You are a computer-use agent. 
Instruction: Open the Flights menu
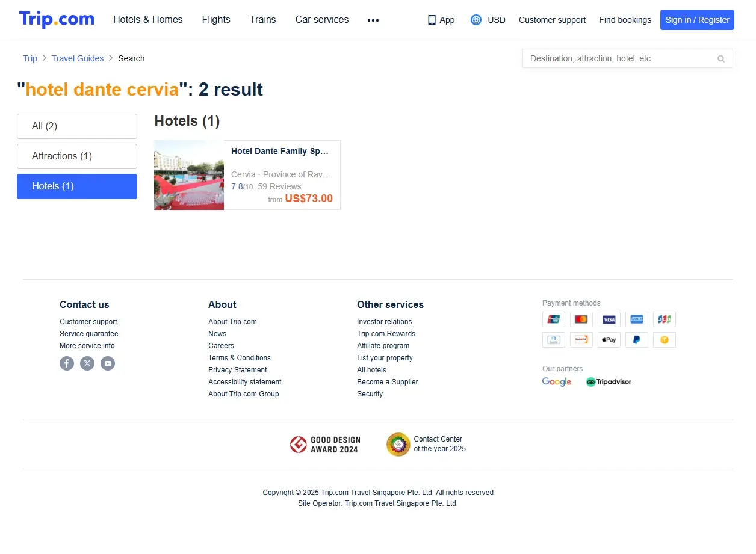pos(216,20)
